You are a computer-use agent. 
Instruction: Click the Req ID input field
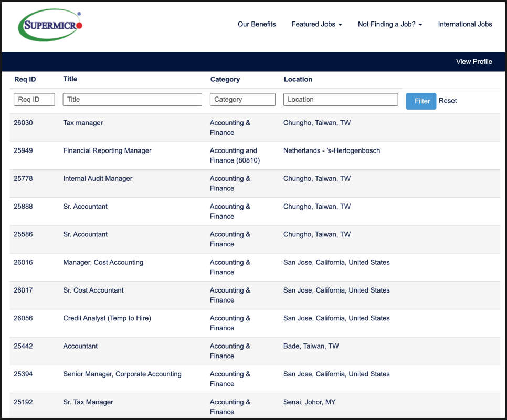34,100
